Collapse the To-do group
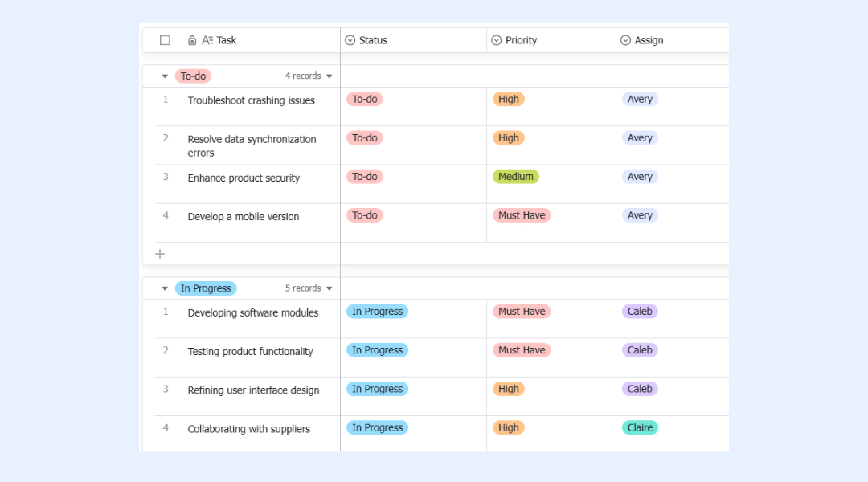Screen dimensions: 868x482 165,76
